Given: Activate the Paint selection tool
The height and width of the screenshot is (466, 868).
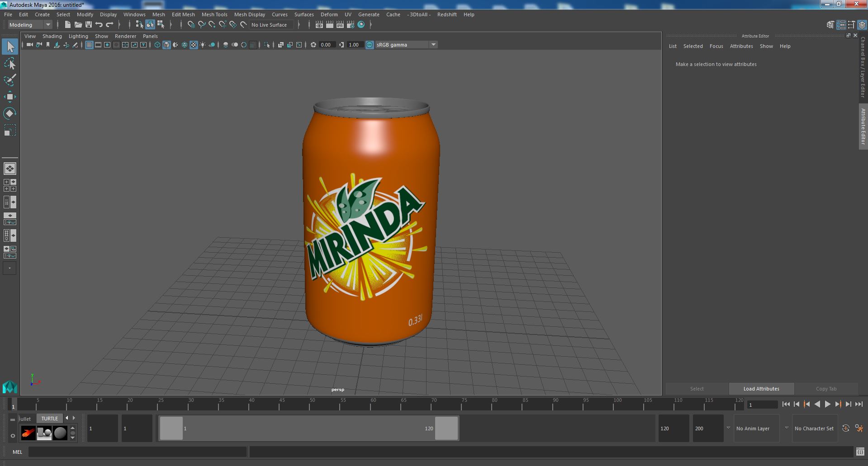Looking at the screenshot, I should click(x=10, y=80).
